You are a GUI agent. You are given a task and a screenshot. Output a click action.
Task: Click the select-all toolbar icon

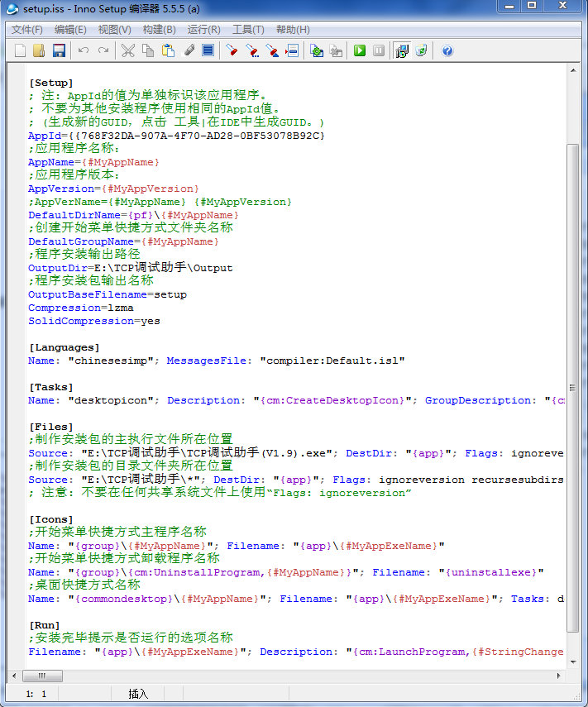pyautogui.click(x=208, y=50)
